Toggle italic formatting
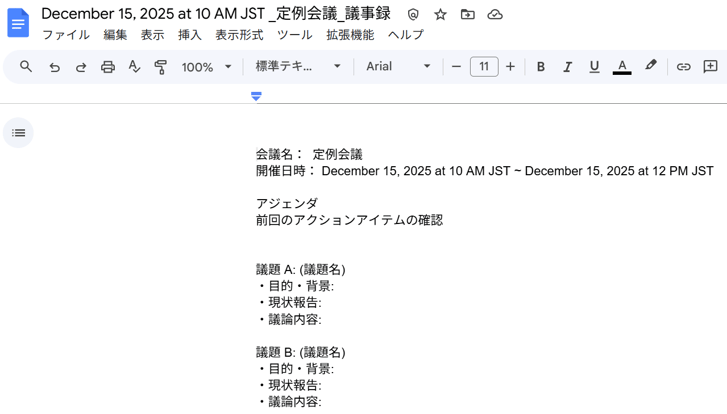727x414 pixels. [567, 67]
